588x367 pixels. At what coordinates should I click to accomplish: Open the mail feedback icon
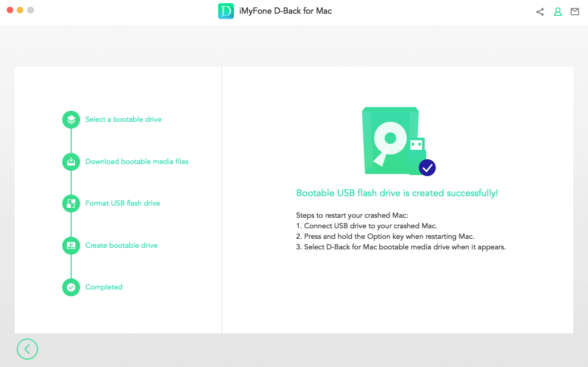click(574, 12)
